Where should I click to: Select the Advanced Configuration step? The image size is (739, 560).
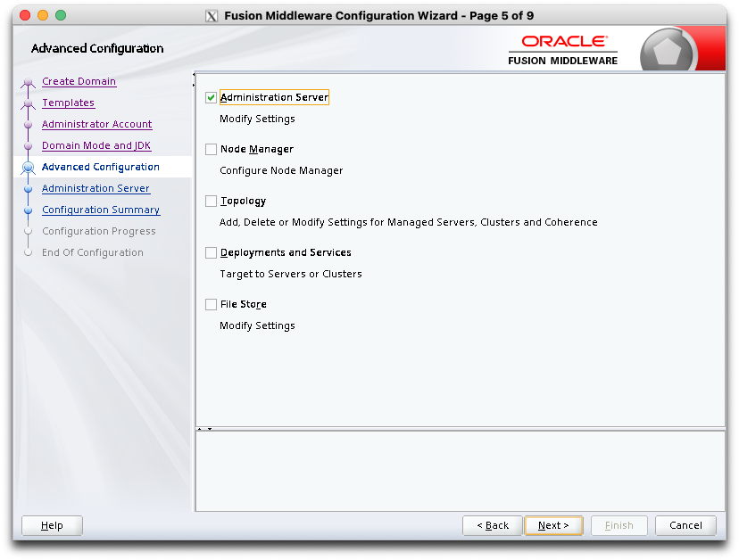[100, 167]
